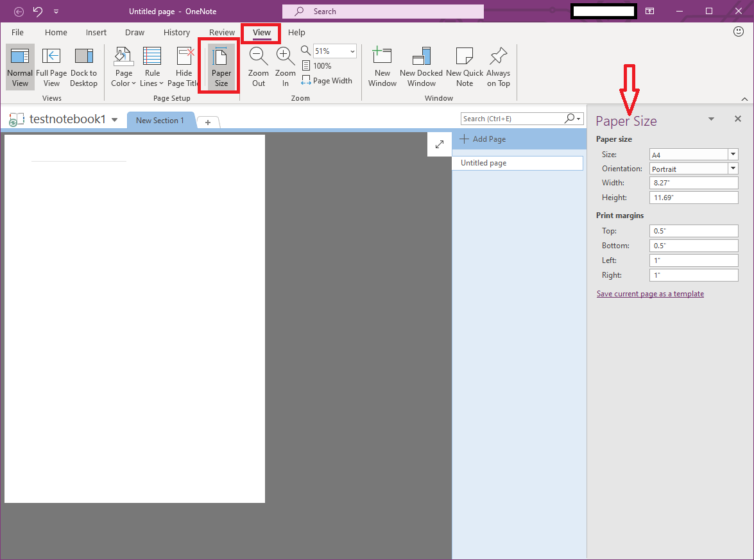Save current page as a template
Screen dimensions: 754x560
650,294
